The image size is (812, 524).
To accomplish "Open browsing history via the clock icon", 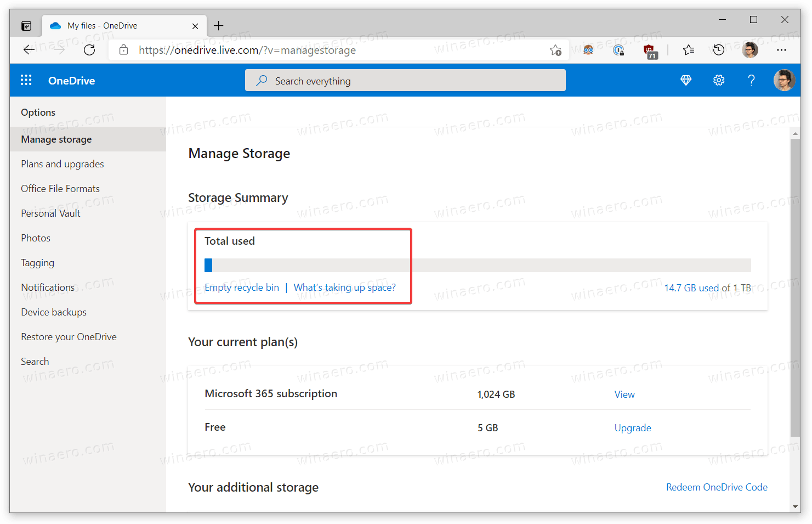I will pos(718,49).
